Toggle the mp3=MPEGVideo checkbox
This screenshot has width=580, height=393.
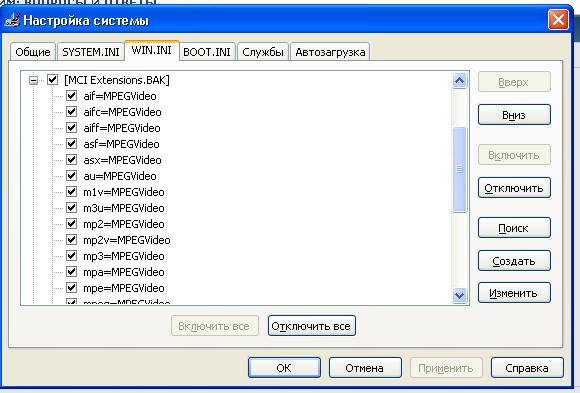point(71,255)
